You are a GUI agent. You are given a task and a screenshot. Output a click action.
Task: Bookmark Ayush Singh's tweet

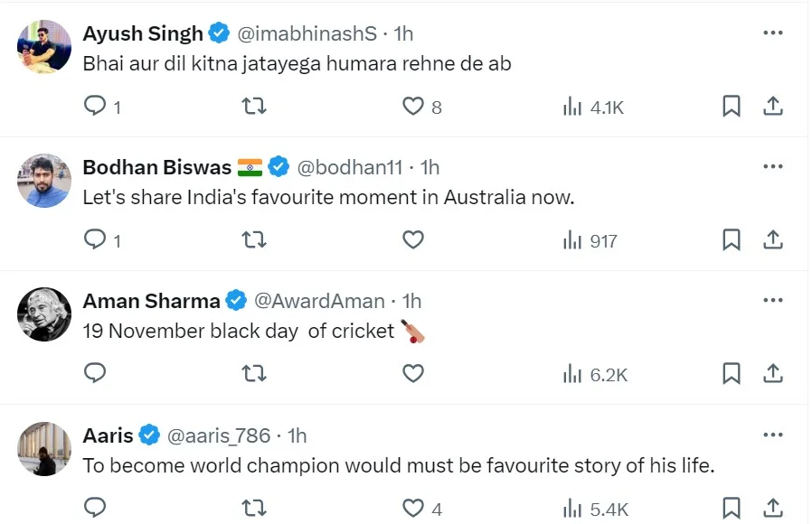(732, 107)
